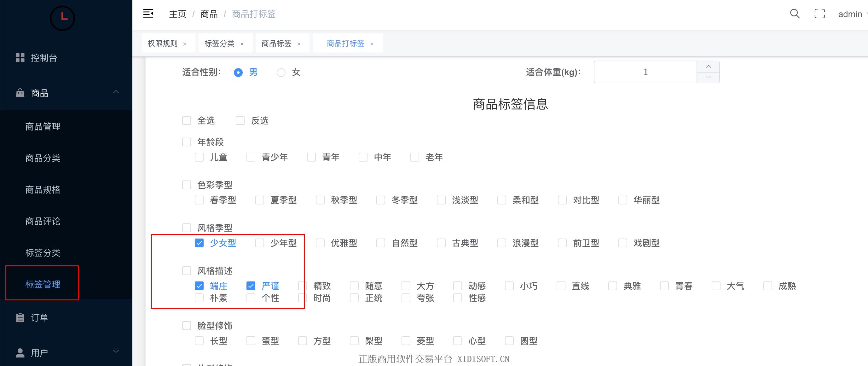868x366 pixels.
Task: Check the 典雅 checkbox
Action: (x=613, y=286)
